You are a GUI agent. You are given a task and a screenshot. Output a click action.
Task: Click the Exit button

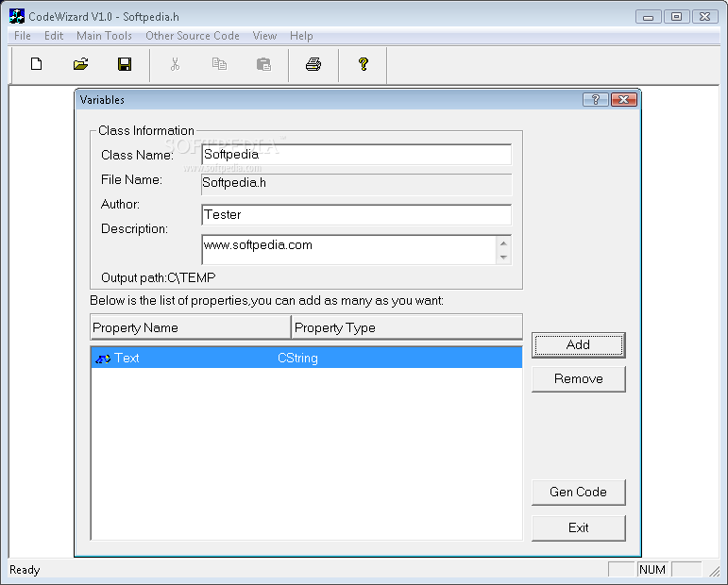579,528
